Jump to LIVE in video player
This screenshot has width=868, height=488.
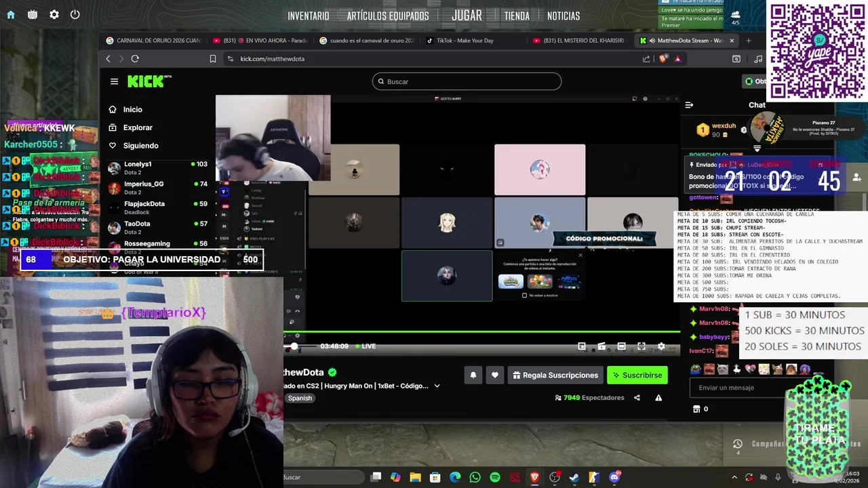[365, 346]
